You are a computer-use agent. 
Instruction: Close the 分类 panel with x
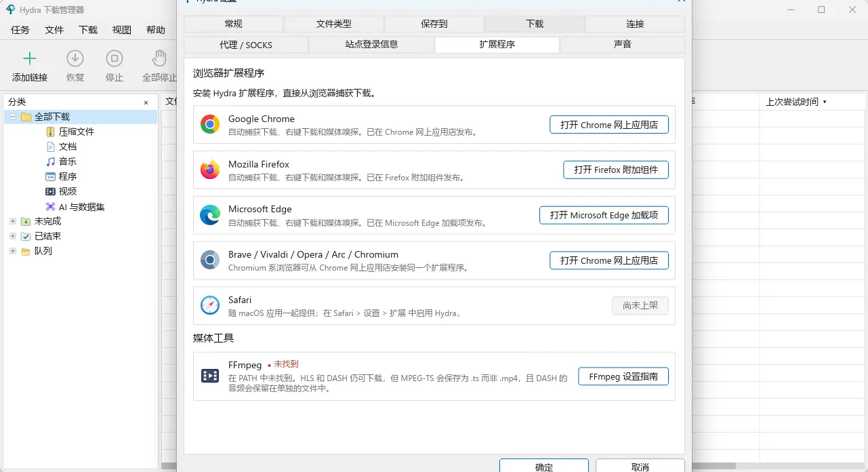pos(146,102)
